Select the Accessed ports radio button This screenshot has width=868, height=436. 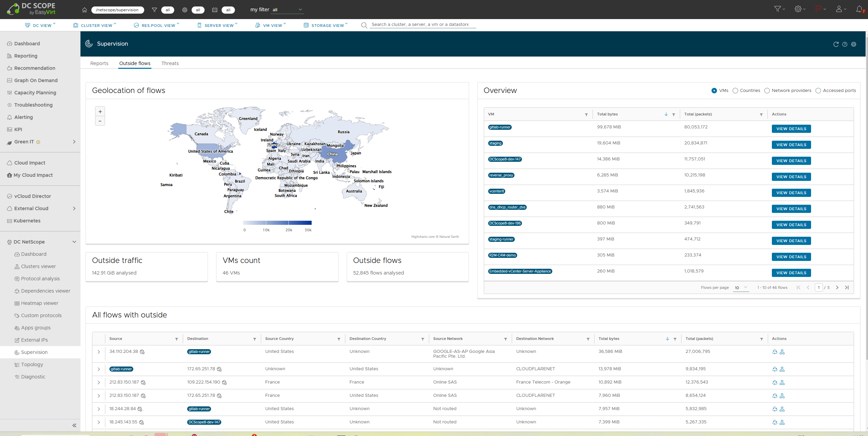click(818, 91)
